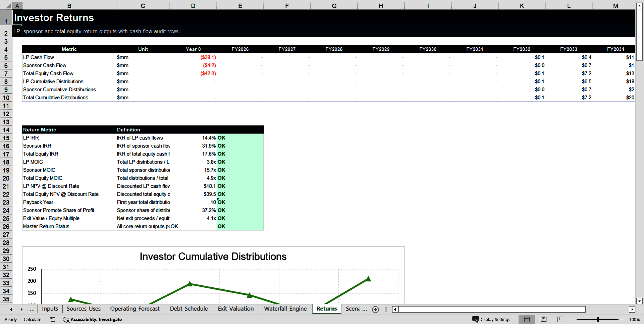
Task: Switch to Page Layout view
Action: 544,319
